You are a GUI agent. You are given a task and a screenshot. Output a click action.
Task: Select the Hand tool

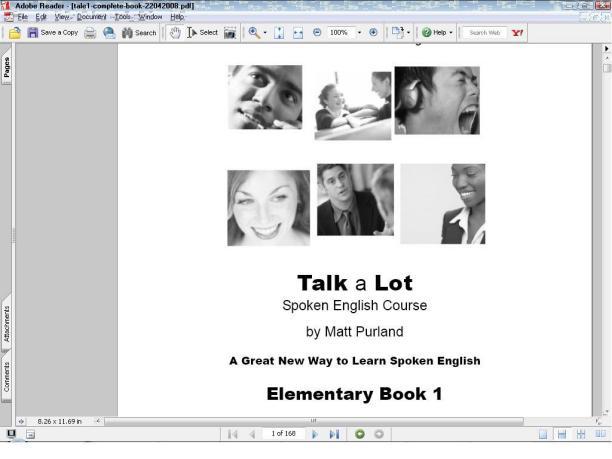[x=174, y=33]
